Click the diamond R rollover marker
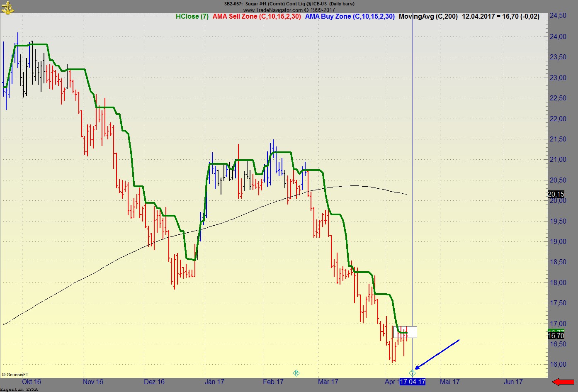 (296, 373)
